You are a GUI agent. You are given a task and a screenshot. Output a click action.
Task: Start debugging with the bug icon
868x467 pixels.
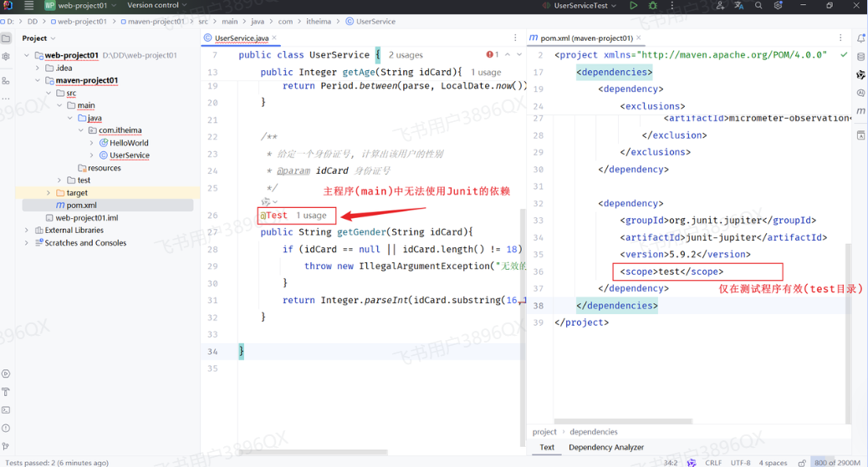pos(652,6)
